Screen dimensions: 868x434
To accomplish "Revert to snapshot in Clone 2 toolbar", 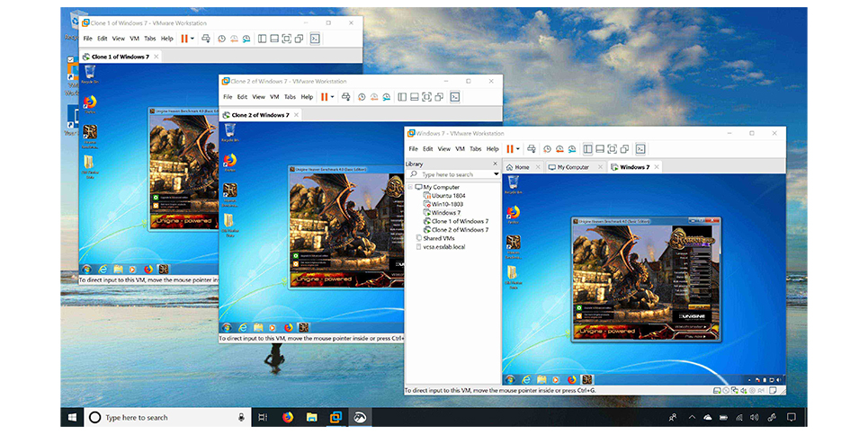I will pos(373,96).
